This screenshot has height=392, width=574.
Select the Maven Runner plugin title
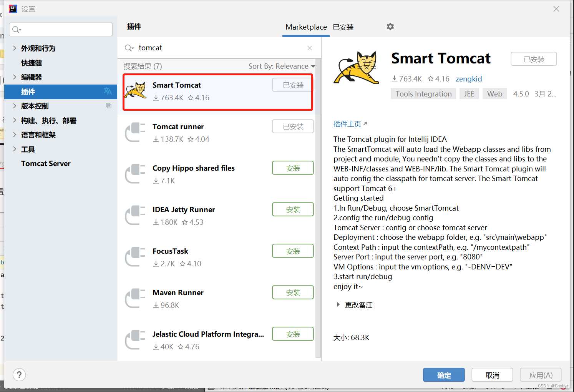click(178, 292)
